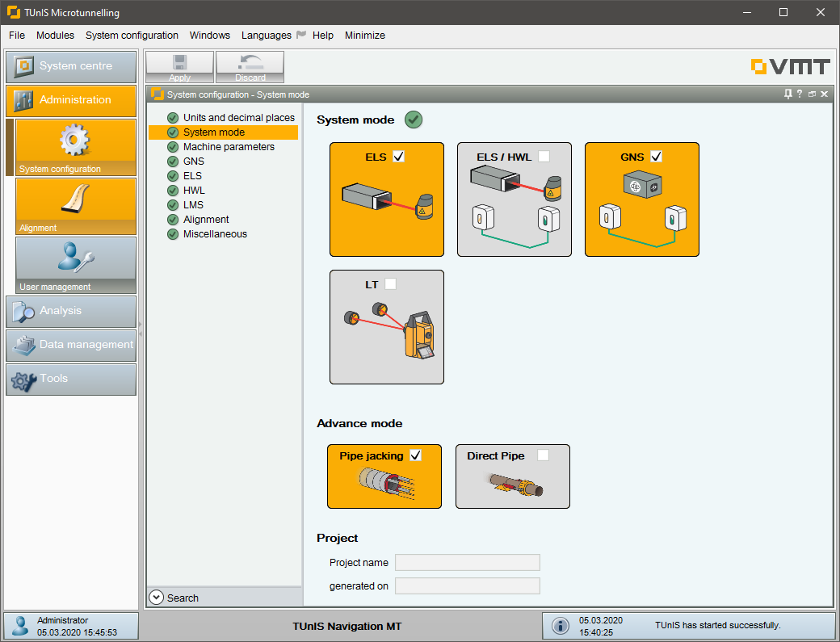Click the TUnIS app icon in title bar

tap(14, 12)
